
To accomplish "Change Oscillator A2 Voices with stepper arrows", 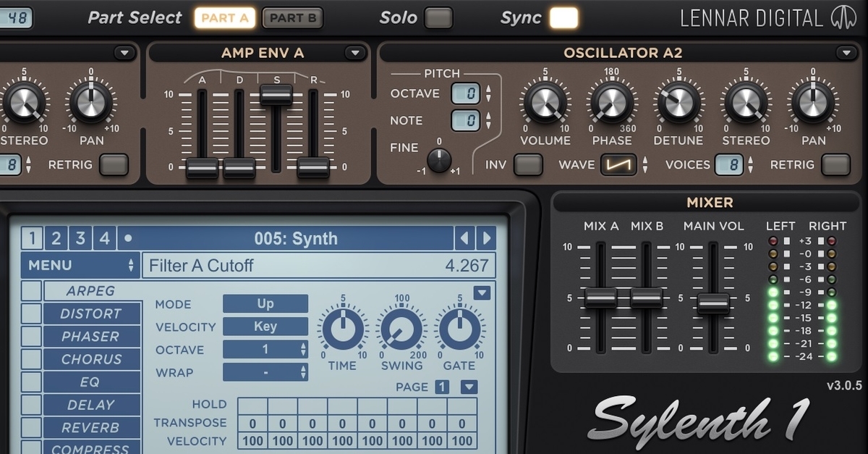I will (x=752, y=165).
